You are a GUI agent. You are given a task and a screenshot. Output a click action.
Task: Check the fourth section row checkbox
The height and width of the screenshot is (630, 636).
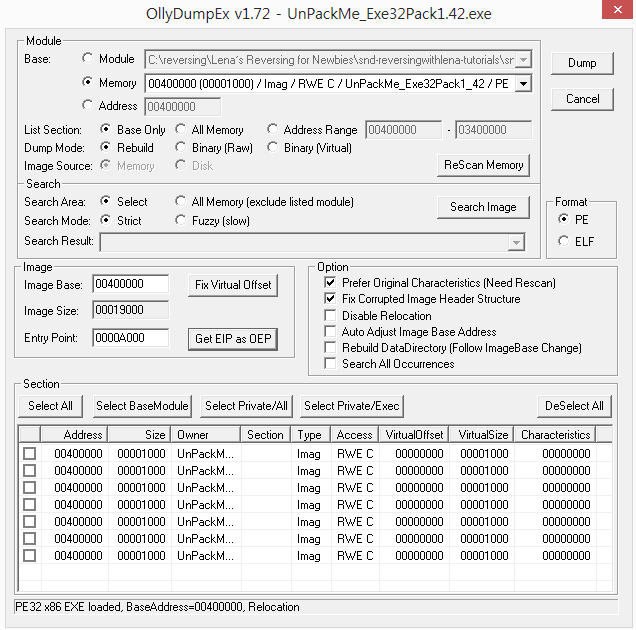pos(30,505)
